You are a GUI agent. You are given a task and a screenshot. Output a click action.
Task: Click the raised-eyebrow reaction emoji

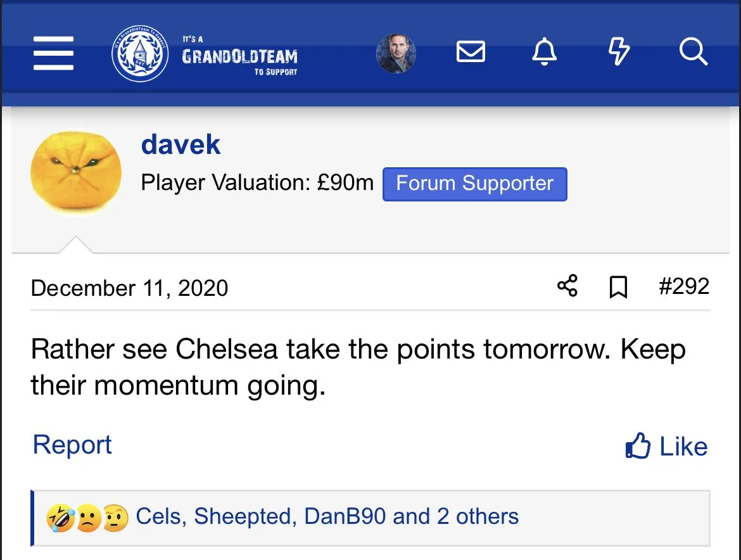pyautogui.click(x=115, y=519)
